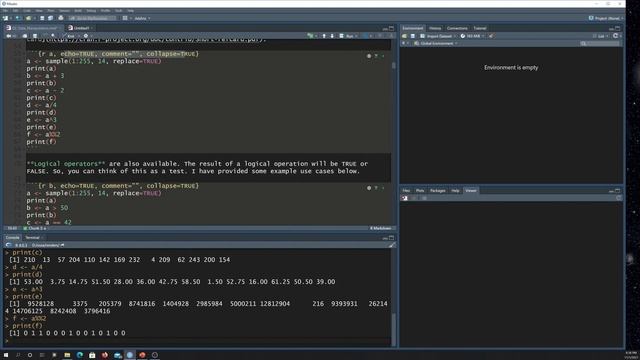Go to previous chunk up arrow
Image resolution: width=640 pixels, height=360 pixels.
point(324,36)
